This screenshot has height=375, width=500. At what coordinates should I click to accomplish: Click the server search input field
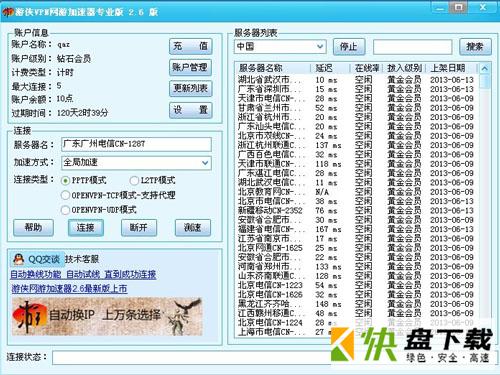click(412, 47)
